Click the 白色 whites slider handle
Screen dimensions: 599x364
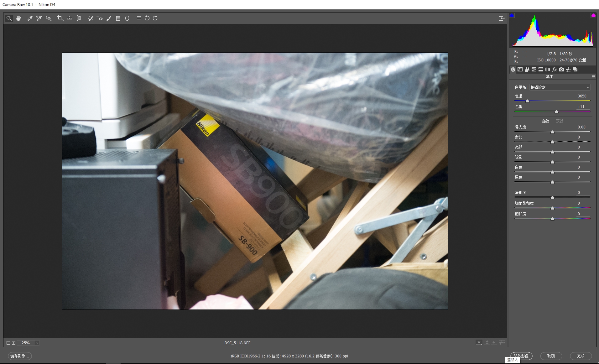pyautogui.click(x=552, y=172)
